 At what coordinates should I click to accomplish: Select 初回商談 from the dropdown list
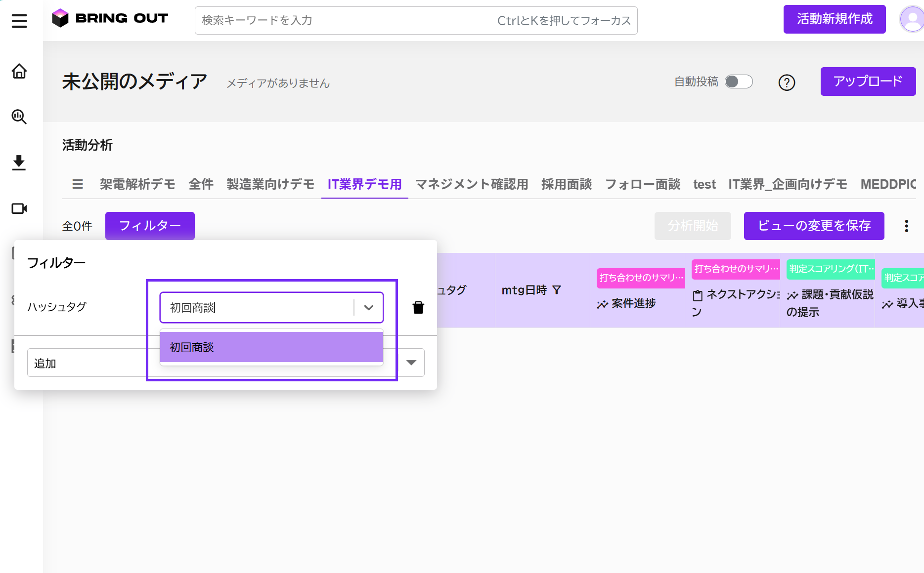pyautogui.click(x=271, y=347)
